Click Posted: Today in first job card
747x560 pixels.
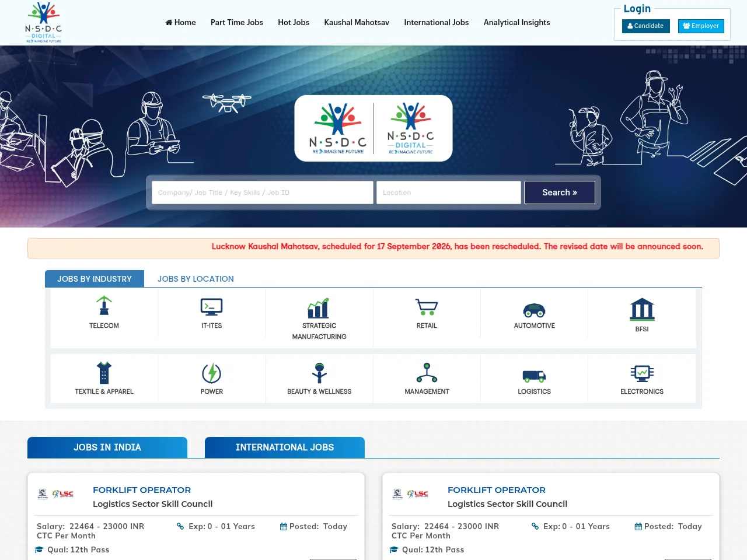313,526
